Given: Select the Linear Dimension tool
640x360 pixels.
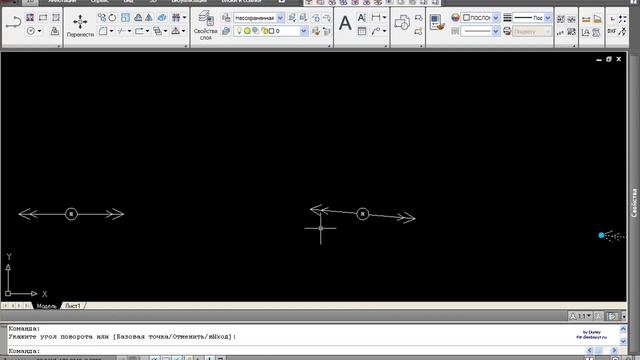Looking at the screenshot, I should 376,18.
